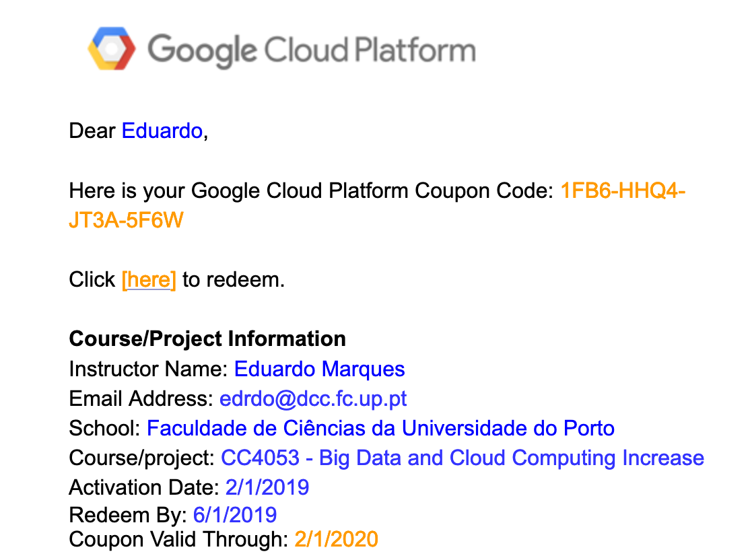This screenshot has width=750, height=560.
Task: Click CC4053 Big Data course name
Action: point(463,458)
